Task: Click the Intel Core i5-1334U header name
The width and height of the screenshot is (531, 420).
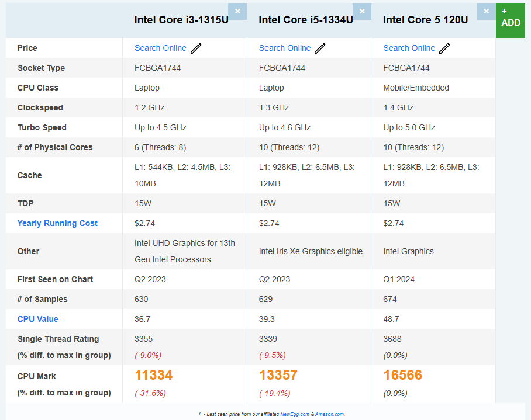Action: coord(306,20)
